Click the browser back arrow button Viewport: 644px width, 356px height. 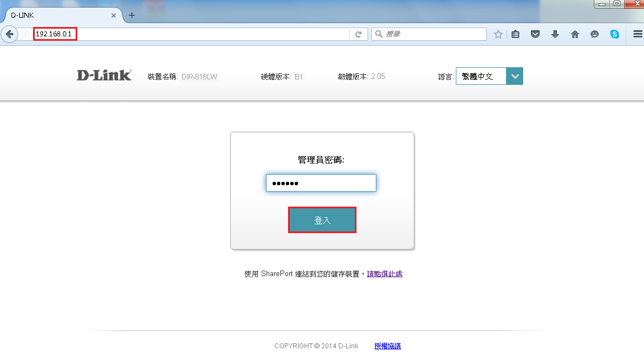9,34
